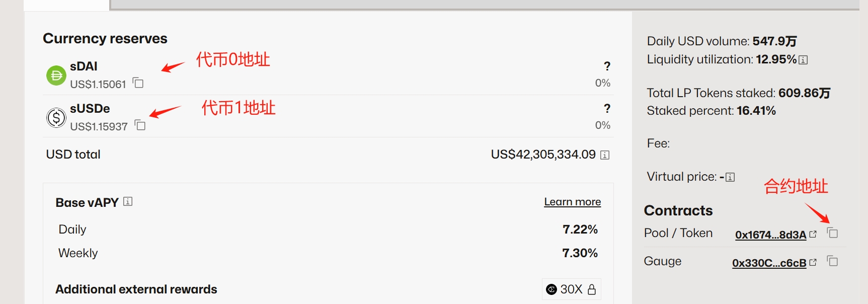Open info tooltip next to USD total
The width and height of the screenshot is (868, 304).
pyautogui.click(x=605, y=155)
